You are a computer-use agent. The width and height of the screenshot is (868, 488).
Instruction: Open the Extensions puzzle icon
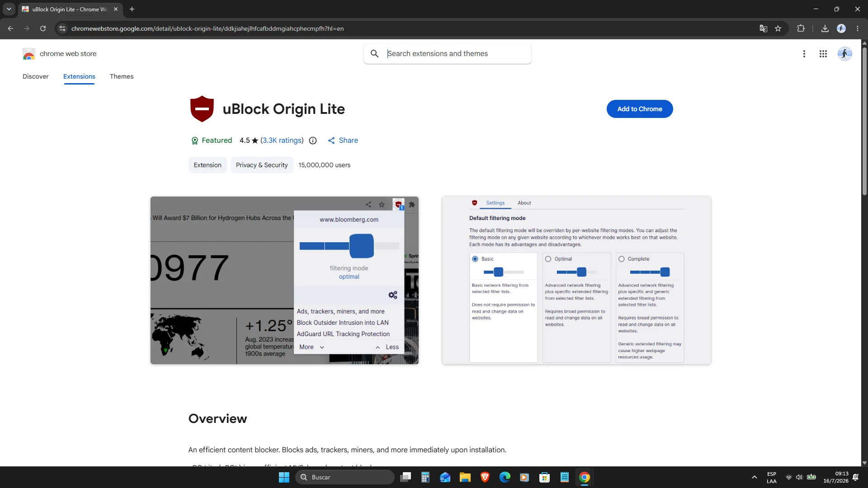click(x=801, y=28)
